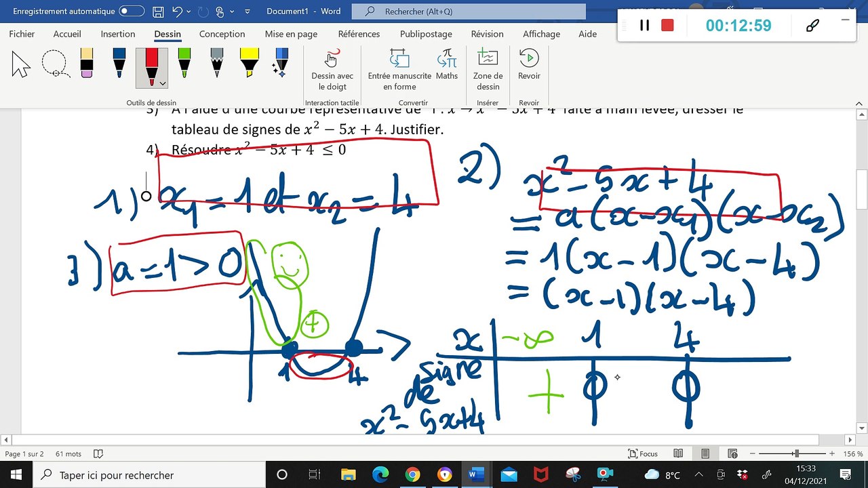Open the Maths ink converter
The width and height of the screenshot is (868, 488).
(447, 66)
